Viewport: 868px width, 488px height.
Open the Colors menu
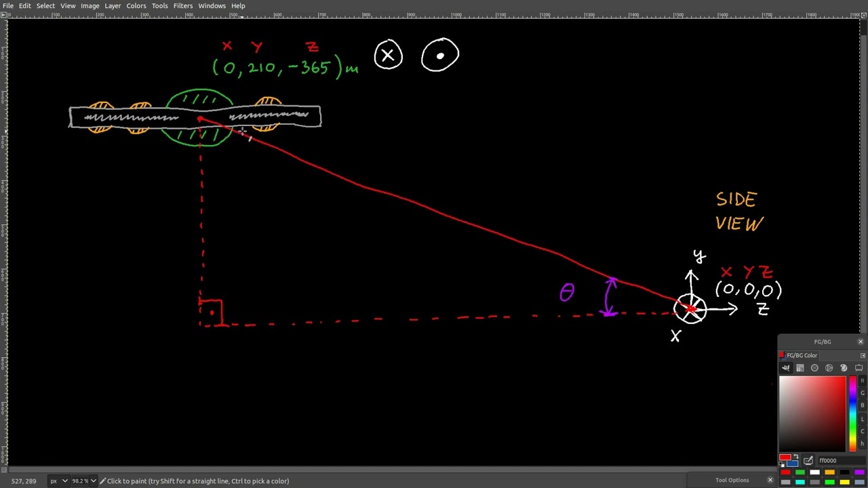point(136,5)
